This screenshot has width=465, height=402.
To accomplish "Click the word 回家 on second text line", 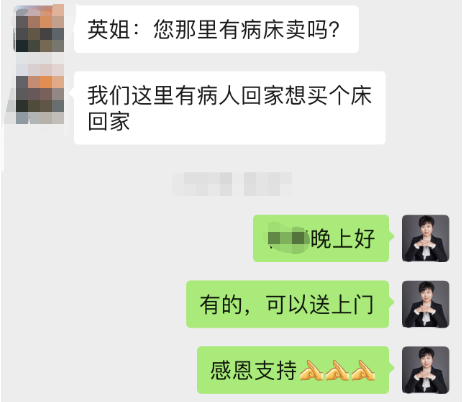I will pyautogui.click(x=108, y=121).
